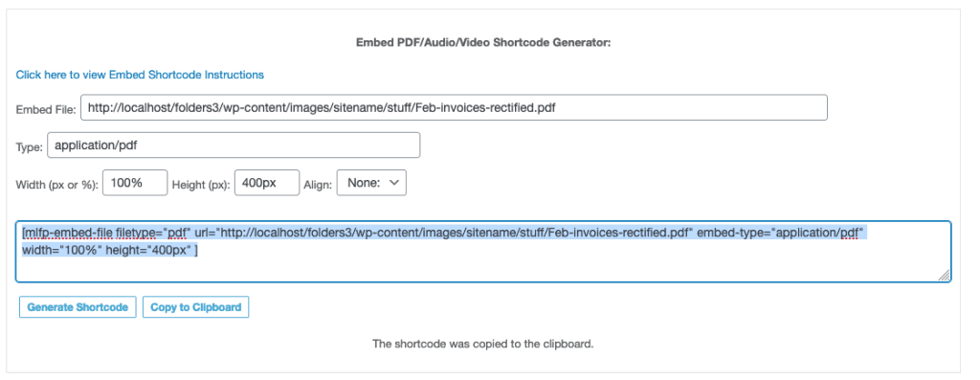Grab the textarea resize handle corner

click(x=945, y=276)
